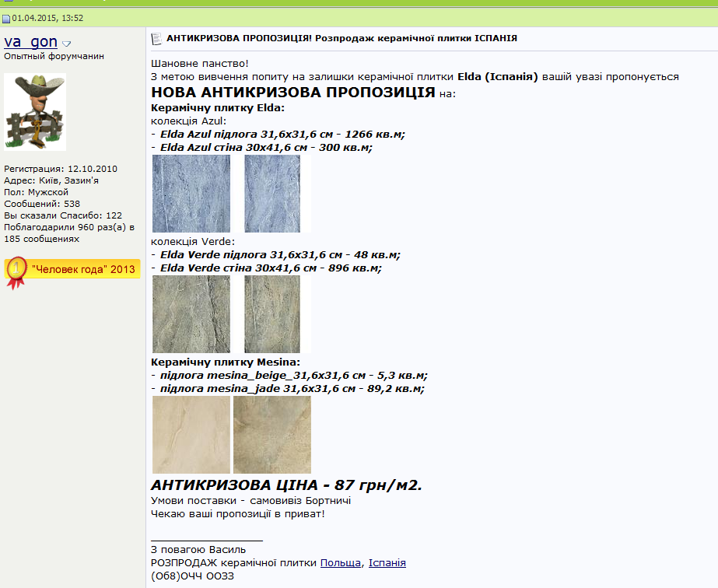The image size is (718, 588).
Task: Click the text "Поблагодарили 960 раз(а) в 185 сообщениях"
Action: coord(69,233)
